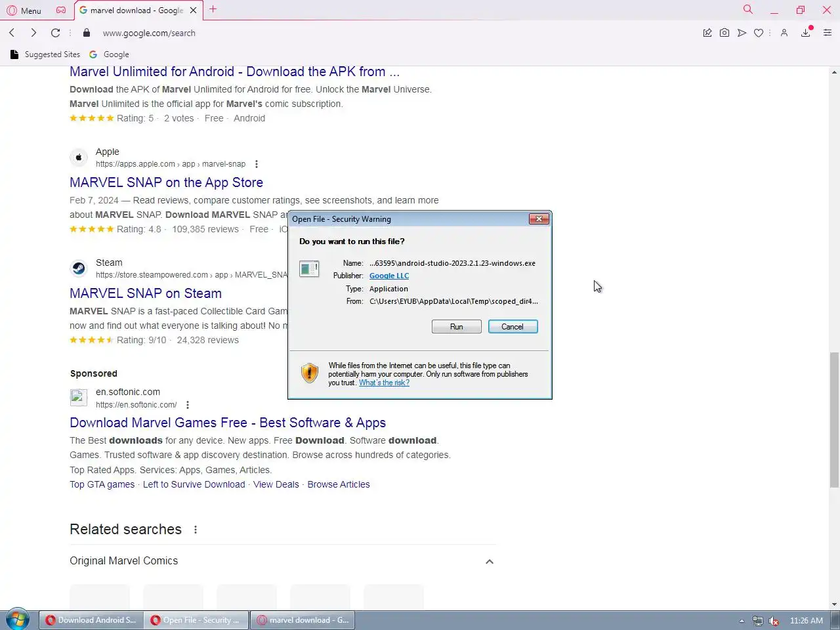Click the Steam site favicon

click(x=79, y=268)
